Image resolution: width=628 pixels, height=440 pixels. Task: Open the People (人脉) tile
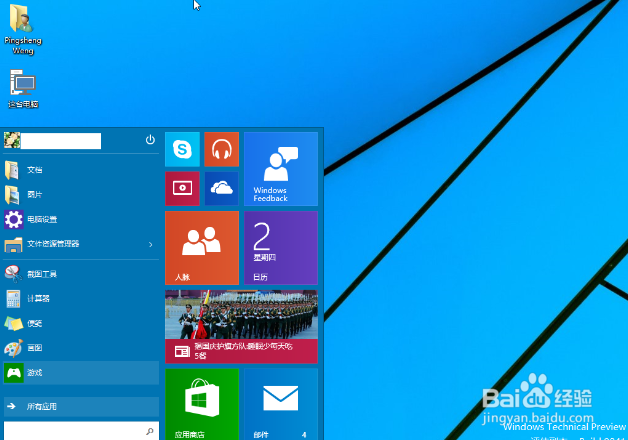pyautogui.click(x=202, y=248)
